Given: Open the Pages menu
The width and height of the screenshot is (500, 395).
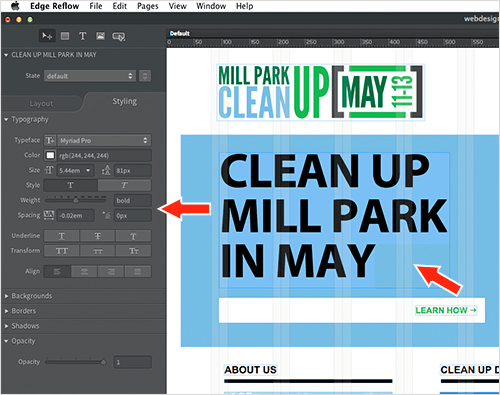Looking at the screenshot, I should (148, 6).
